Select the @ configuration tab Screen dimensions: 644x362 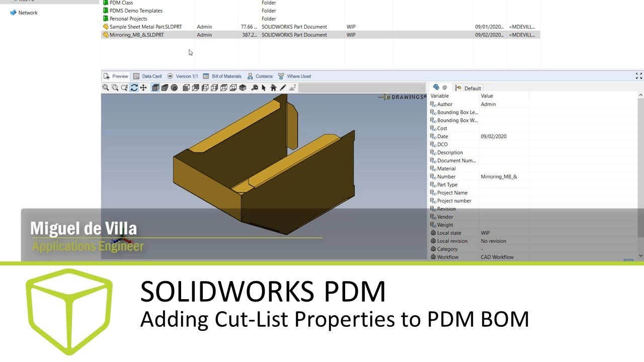[x=440, y=87]
